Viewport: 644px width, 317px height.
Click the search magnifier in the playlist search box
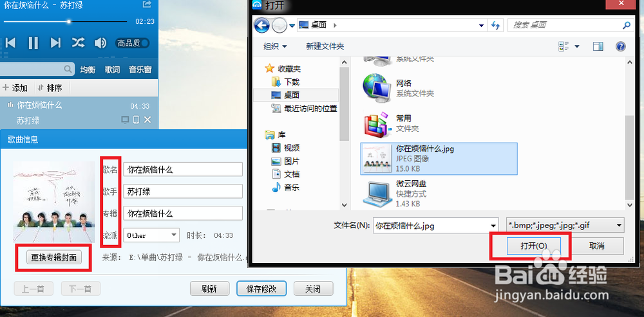(68, 69)
